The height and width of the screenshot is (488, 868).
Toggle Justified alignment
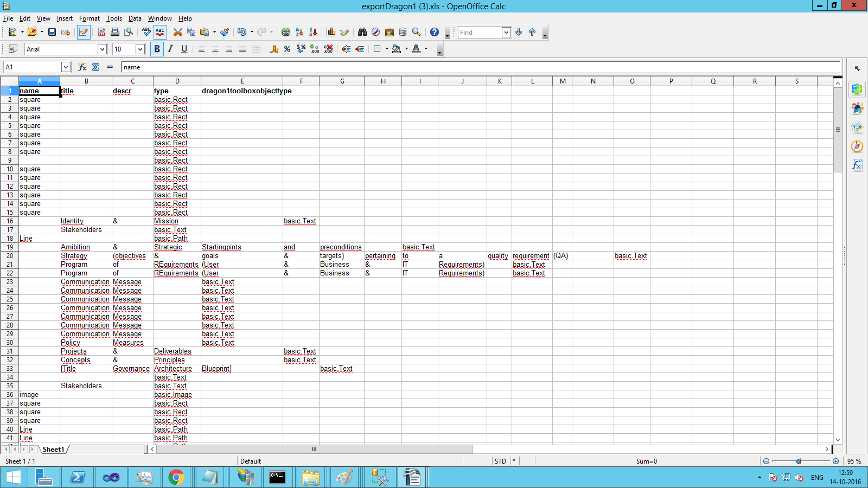(242, 49)
